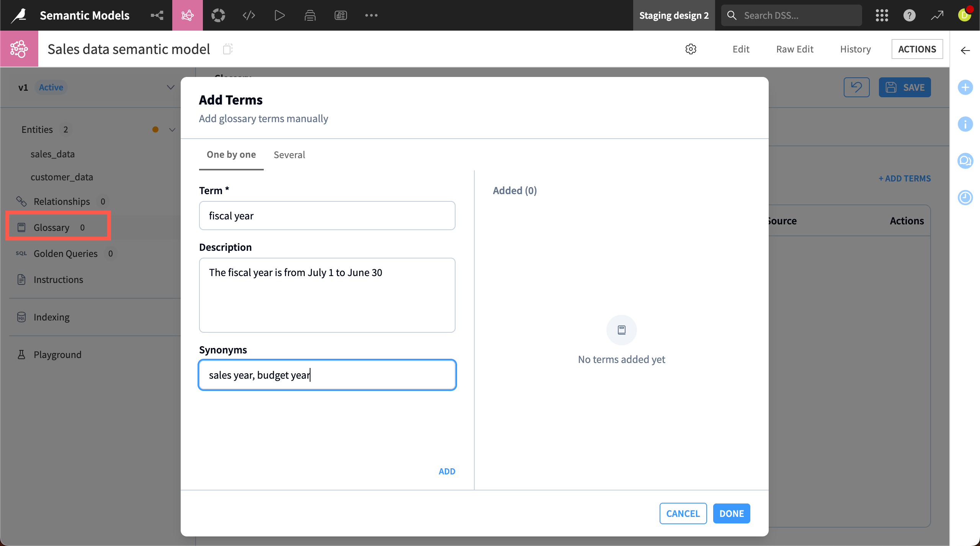The width and height of the screenshot is (980, 546).
Task: Cancel the Add Terms dialog
Action: pos(683,513)
